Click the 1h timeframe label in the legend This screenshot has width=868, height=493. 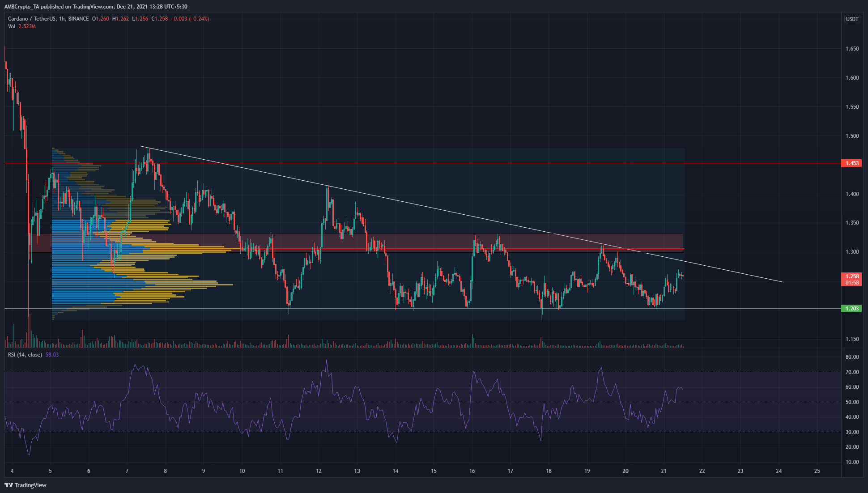tap(62, 19)
